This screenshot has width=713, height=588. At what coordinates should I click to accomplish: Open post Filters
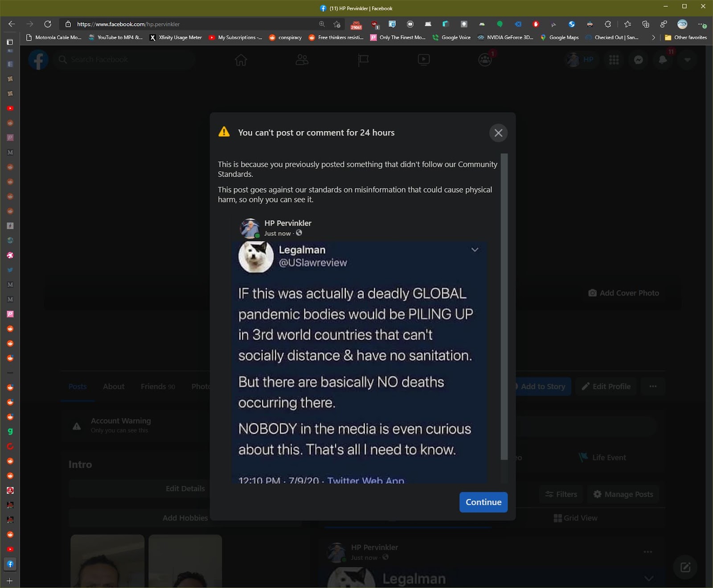pos(561,494)
